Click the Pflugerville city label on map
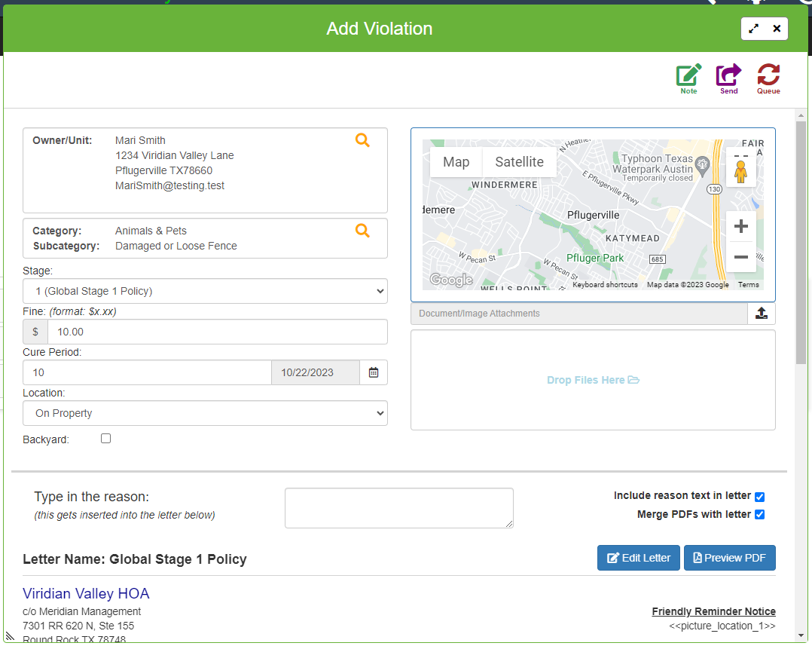Screen dimensions: 812x649 (593, 215)
